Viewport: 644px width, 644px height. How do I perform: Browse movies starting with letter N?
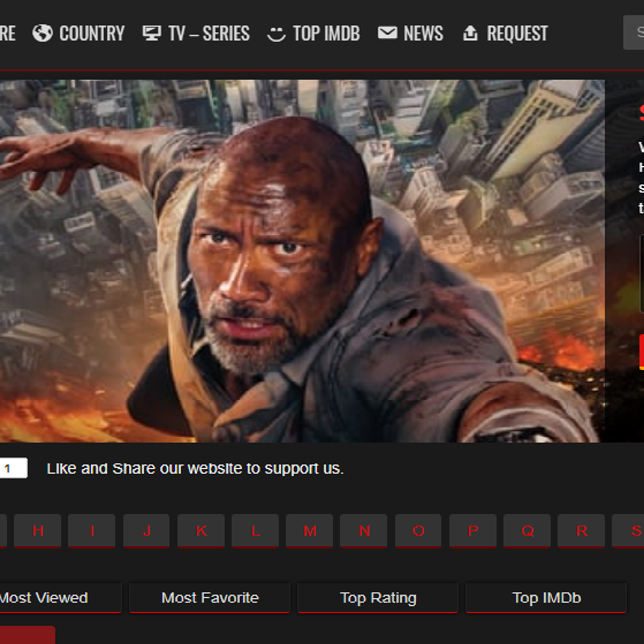pos(364,531)
